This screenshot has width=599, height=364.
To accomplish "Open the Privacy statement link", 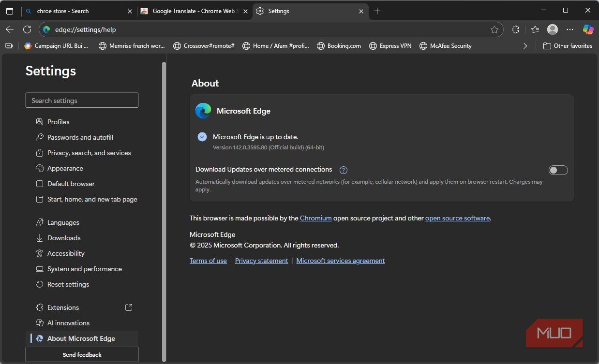I will [x=261, y=261].
